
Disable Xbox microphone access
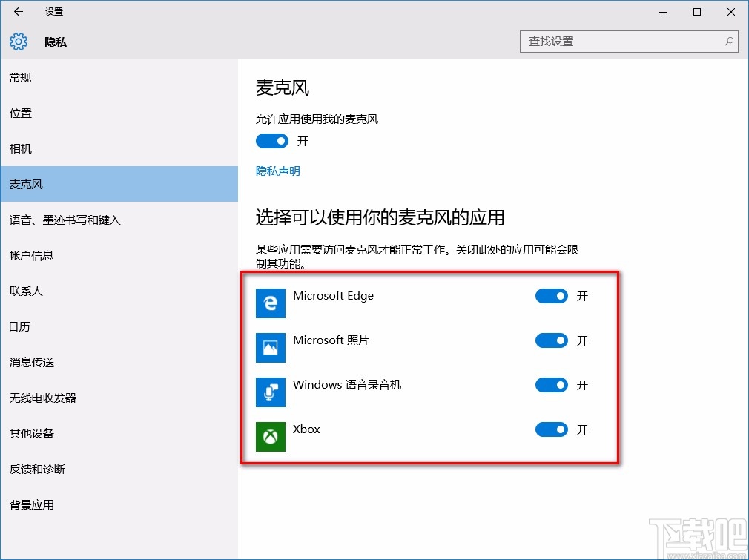point(552,429)
